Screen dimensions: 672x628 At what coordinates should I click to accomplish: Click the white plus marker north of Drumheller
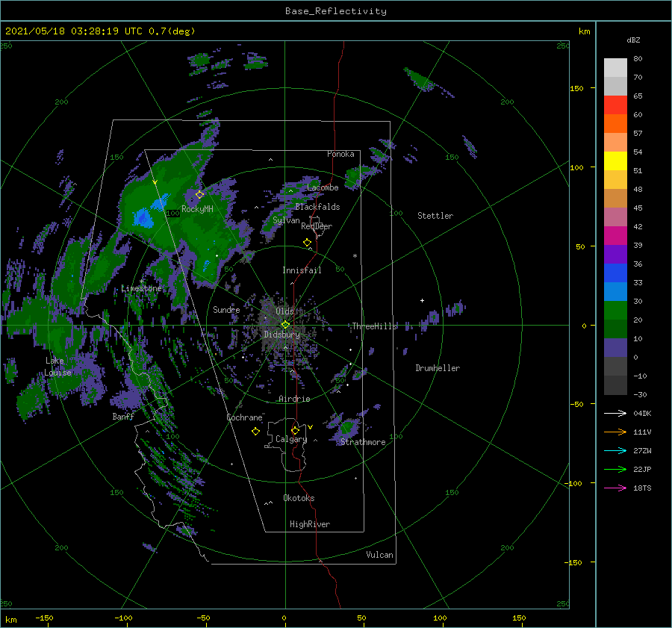422,300
